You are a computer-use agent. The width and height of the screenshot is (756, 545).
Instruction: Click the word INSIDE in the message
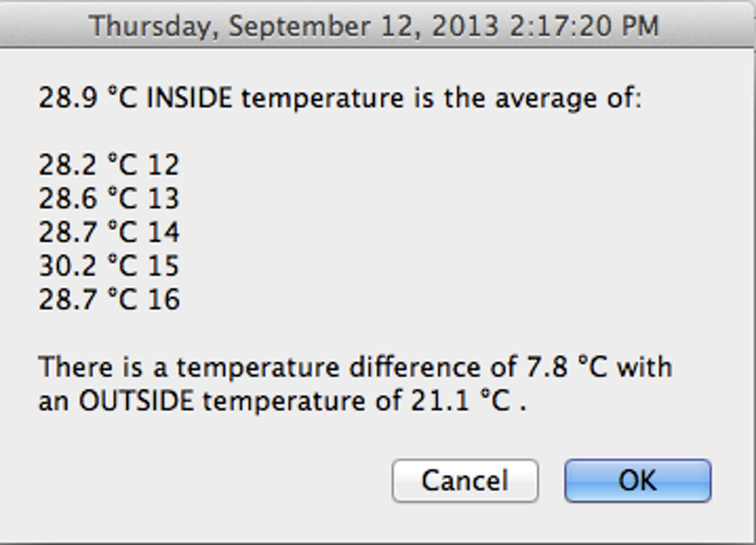click(189, 97)
